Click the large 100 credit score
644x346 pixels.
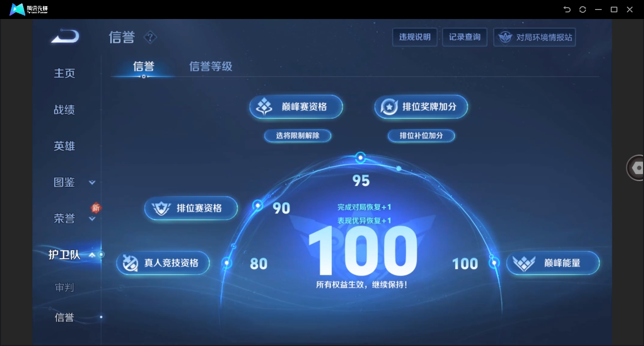point(363,251)
